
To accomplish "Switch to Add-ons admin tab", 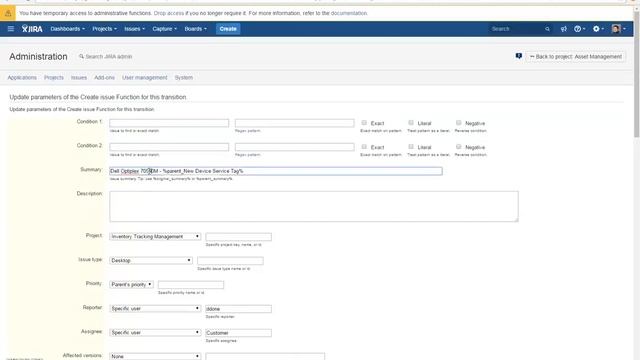I will 104,78.
